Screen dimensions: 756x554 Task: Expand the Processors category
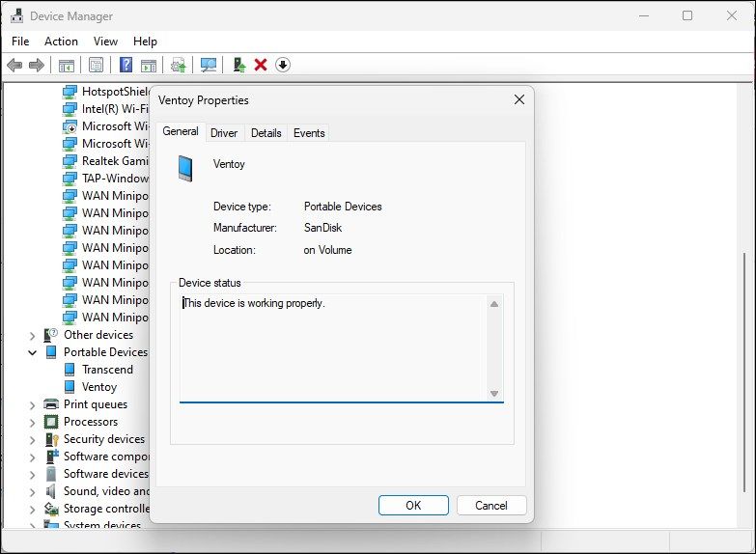pyautogui.click(x=32, y=423)
